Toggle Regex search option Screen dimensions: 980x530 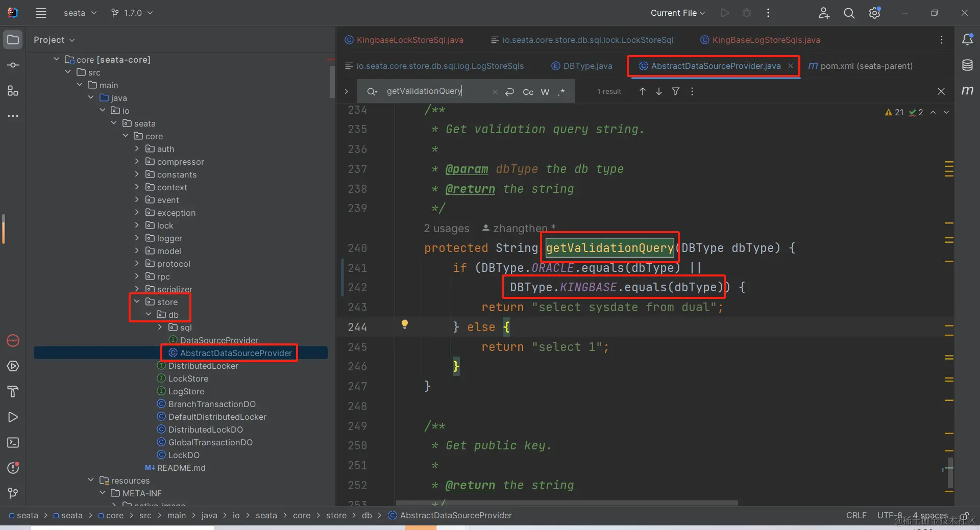pyautogui.click(x=562, y=92)
